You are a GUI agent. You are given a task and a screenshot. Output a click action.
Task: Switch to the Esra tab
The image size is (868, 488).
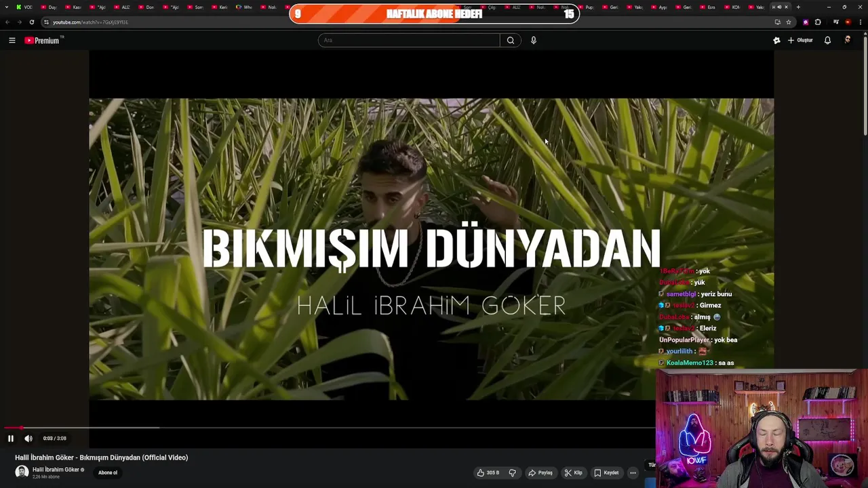(x=708, y=7)
